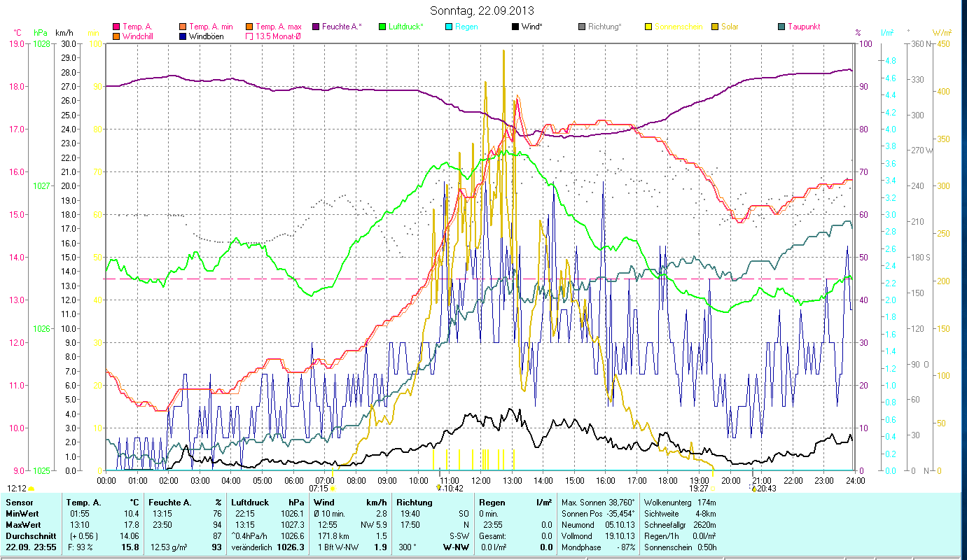Screen dimensions: 967x560
Task: Click the 12:00 label on time axis
Action: (481, 480)
